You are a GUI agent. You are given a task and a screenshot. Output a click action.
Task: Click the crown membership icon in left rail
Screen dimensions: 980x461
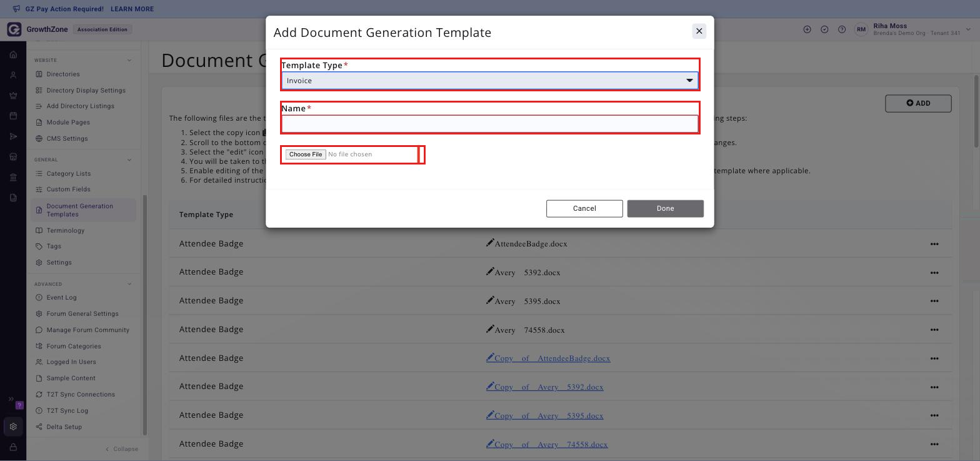coord(13,96)
